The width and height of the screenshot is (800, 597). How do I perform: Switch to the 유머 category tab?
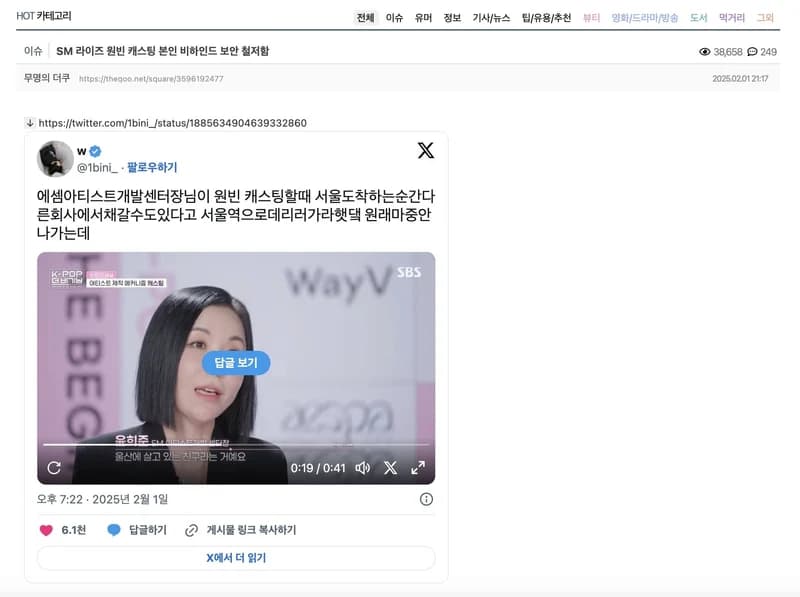423,18
